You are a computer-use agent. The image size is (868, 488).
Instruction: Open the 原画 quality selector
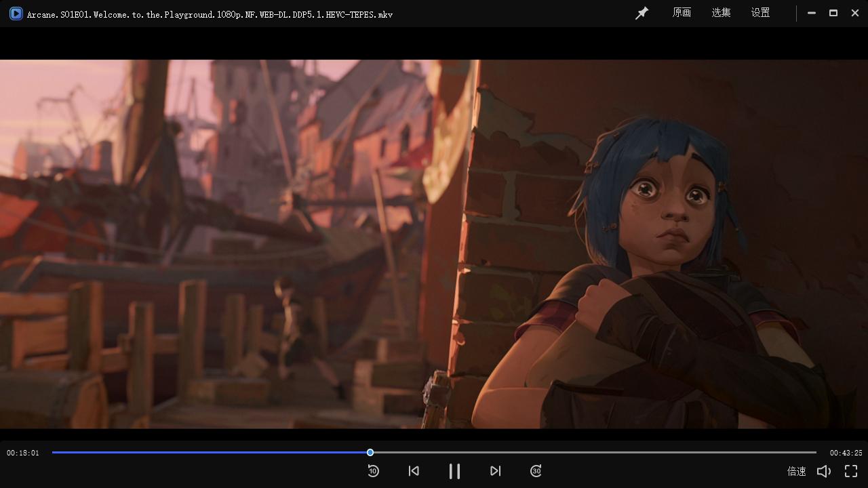coord(682,13)
